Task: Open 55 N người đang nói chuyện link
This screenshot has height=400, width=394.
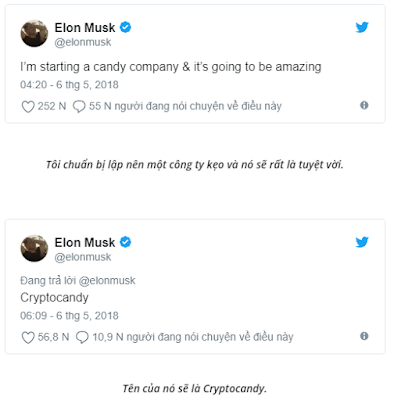Action: (185, 106)
